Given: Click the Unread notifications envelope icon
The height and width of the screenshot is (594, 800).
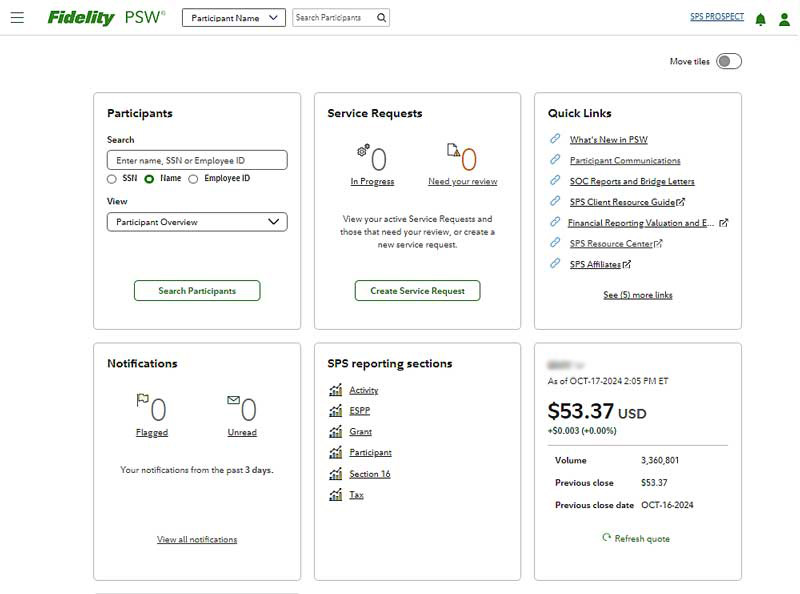Looking at the screenshot, I should pyautogui.click(x=233, y=401).
